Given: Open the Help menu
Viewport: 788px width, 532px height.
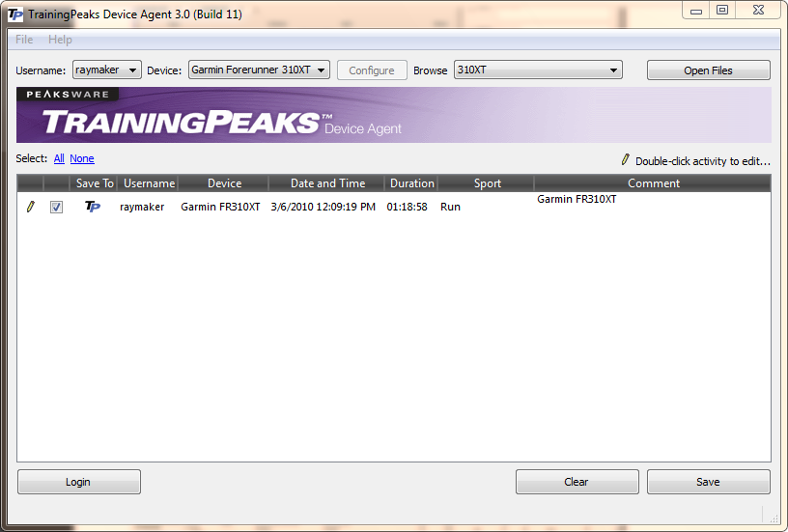Looking at the screenshot, I should [60, 40].
